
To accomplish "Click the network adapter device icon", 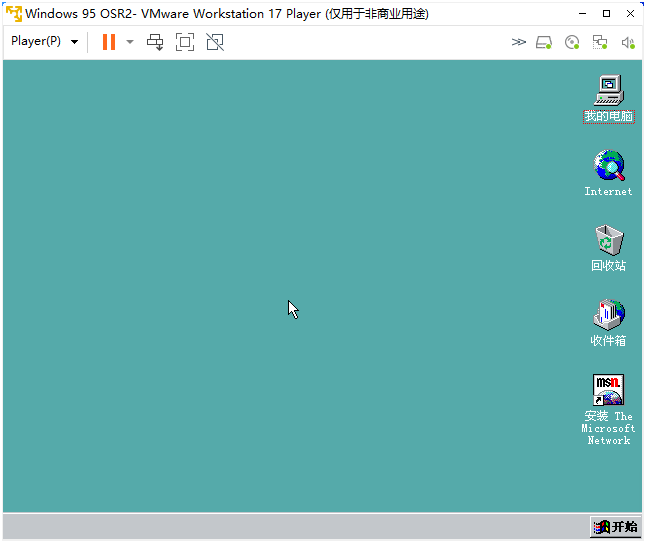I will click(600, 42).
